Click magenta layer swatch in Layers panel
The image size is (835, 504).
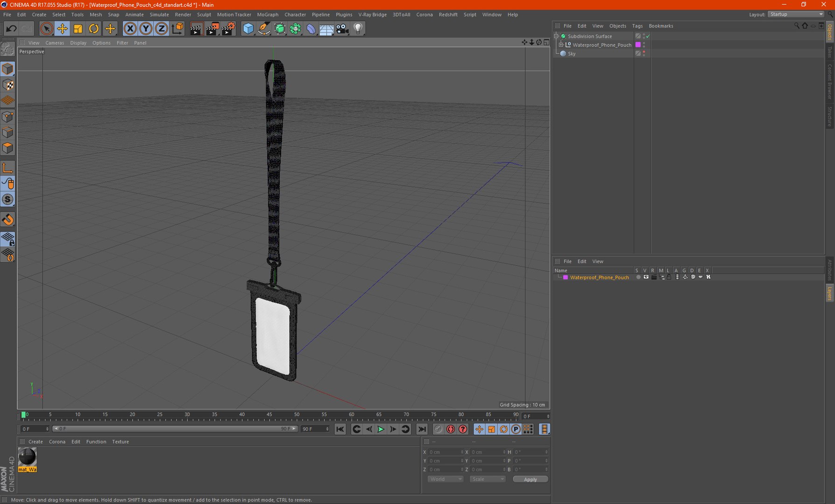click(x=566, y=277)
